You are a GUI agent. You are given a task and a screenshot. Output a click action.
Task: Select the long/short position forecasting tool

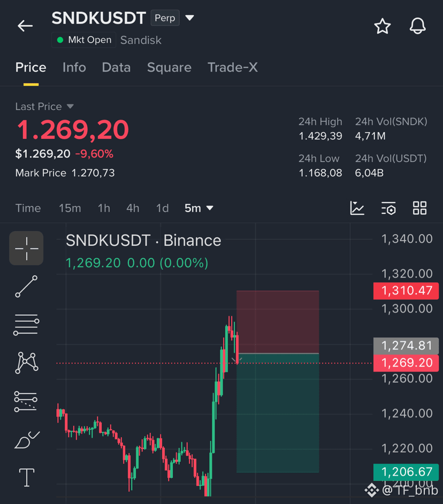click(x=26, y=401)
